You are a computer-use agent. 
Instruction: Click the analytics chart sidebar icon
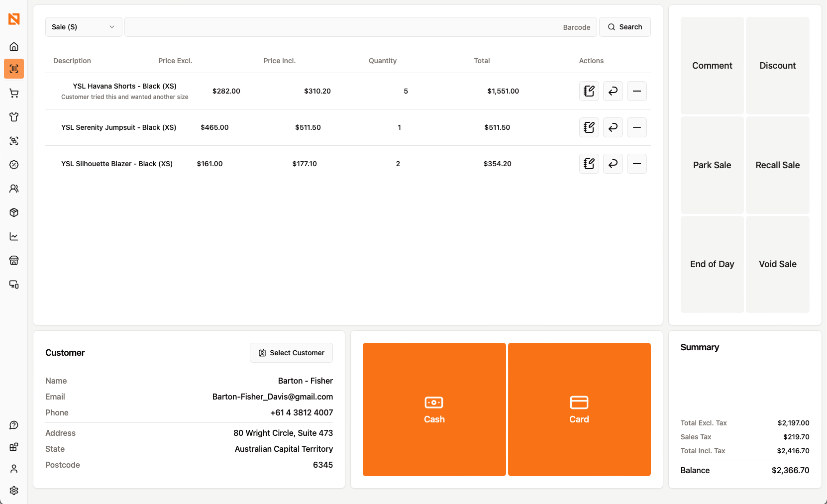(14, 236)
